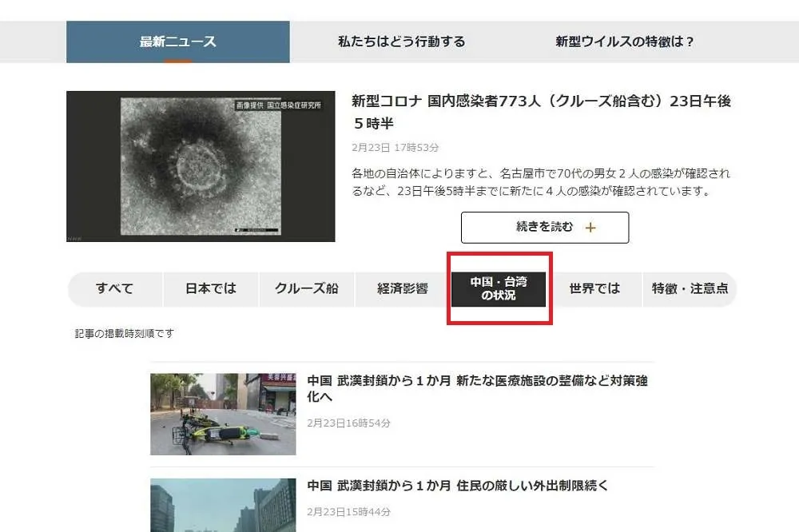Select 中国・台湾の状況 filter
The width and height of the screenshot is (799, 532).
pos(499,289)
